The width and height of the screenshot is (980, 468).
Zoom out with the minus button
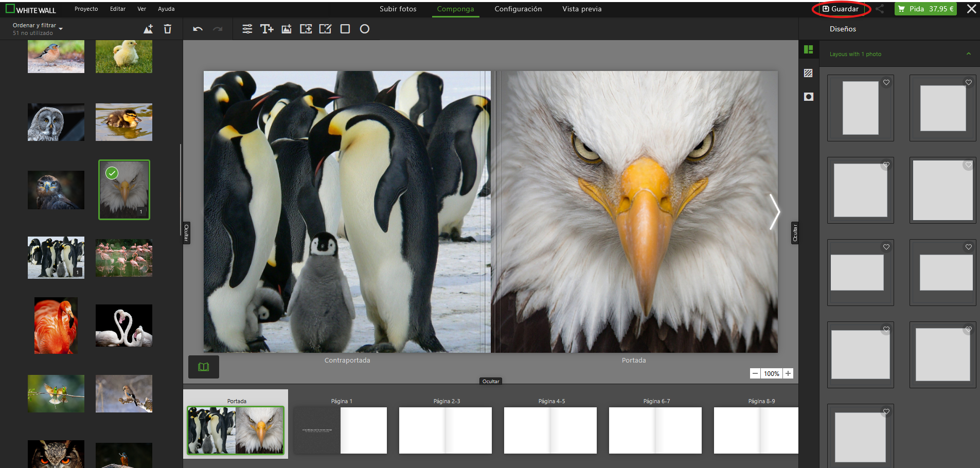(755, 374)
